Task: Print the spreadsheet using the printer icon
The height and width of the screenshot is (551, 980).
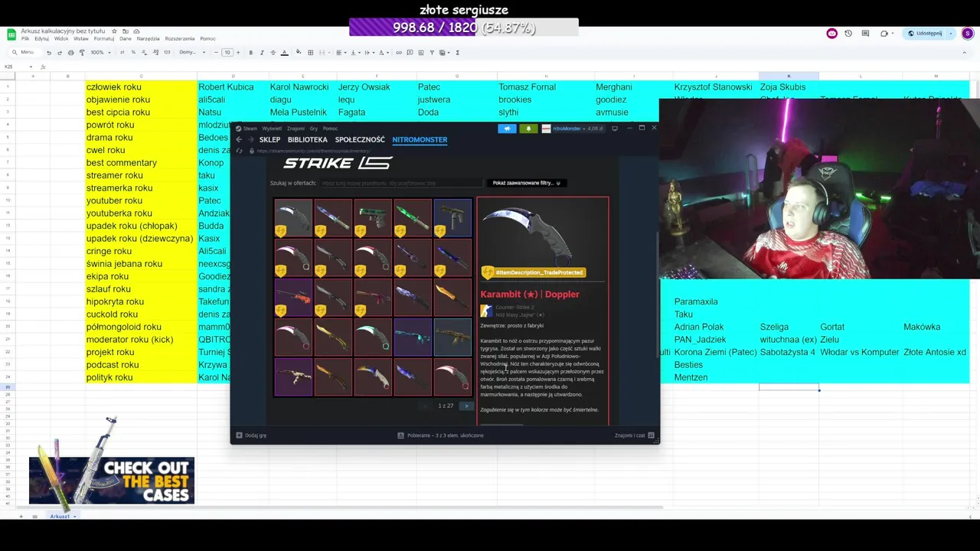Action: [x=70, y=52]
